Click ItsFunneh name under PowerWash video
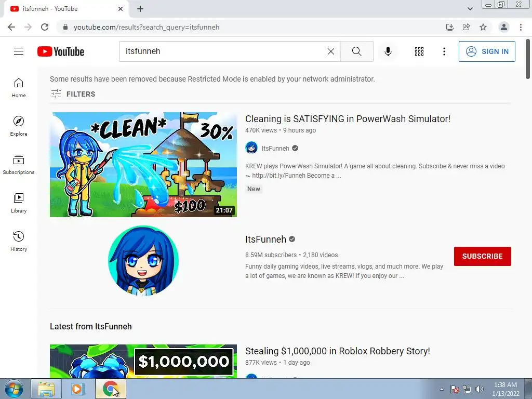532x399 pixels. tap(275, 148)
